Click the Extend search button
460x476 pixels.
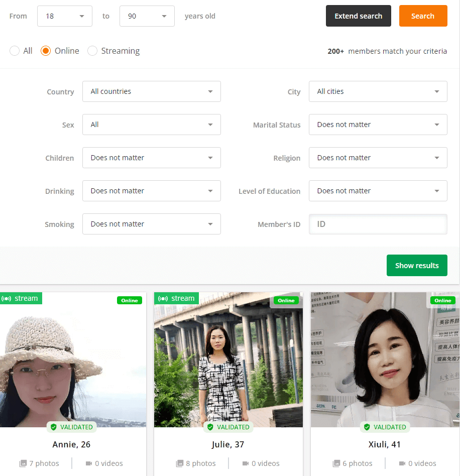[x=358, y=16]
